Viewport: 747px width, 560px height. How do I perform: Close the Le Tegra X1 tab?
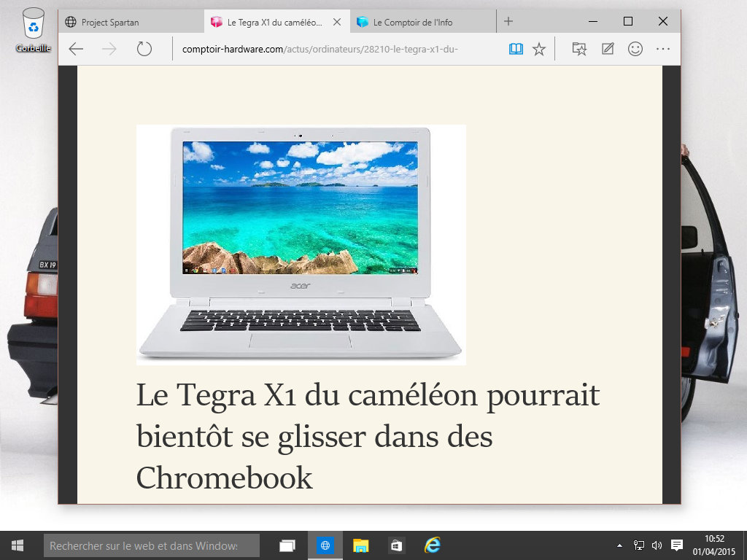[336, 22]
